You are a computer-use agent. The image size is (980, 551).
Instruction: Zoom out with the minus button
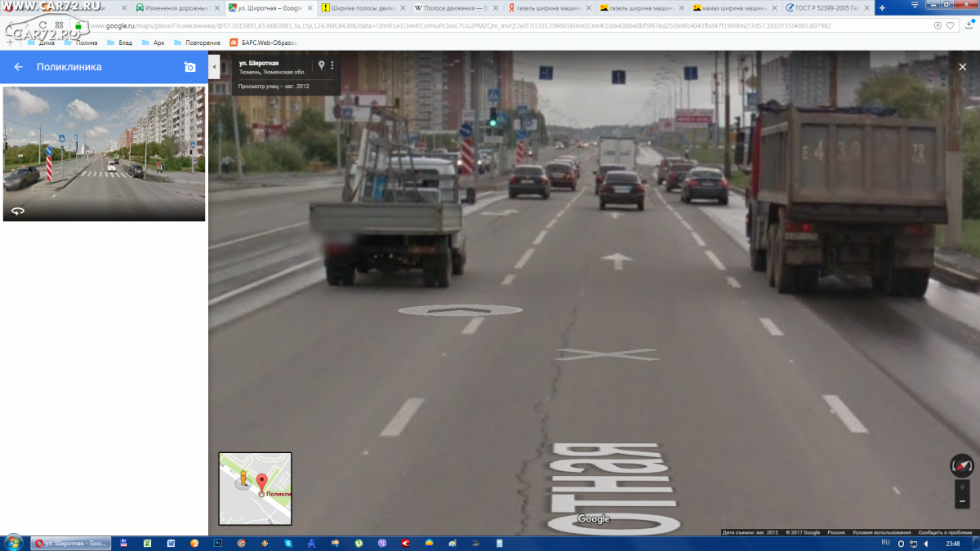coord(962,501)
